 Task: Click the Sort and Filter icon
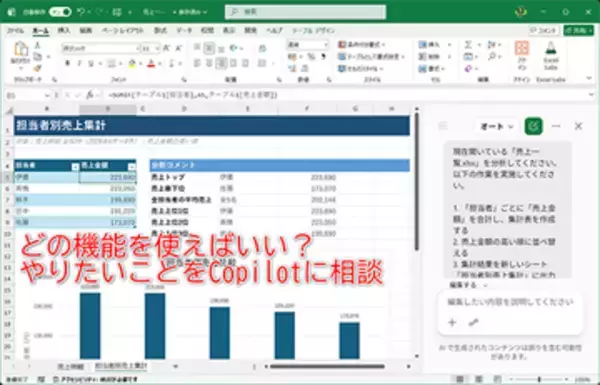[x=492, y=45]
